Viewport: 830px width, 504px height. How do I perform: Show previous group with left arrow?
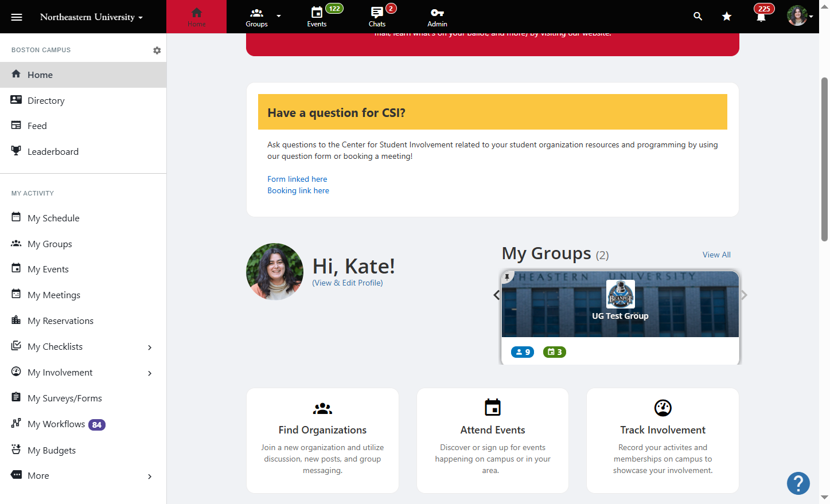coord(497,295)
